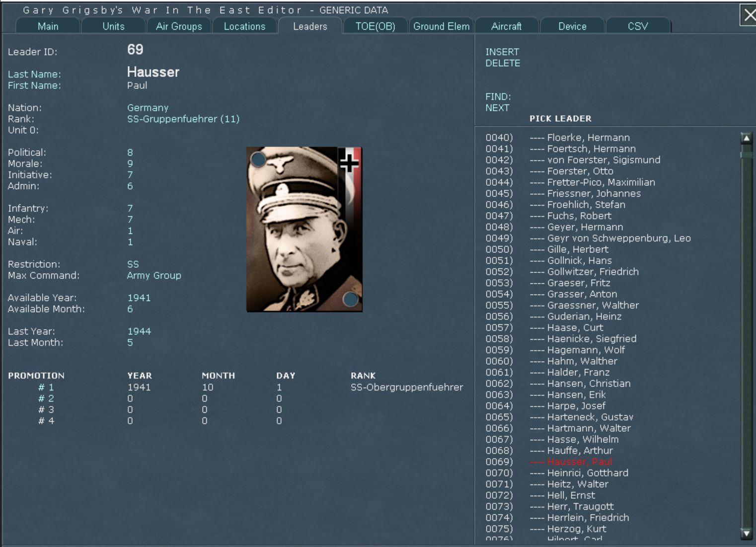756x547 pixels.
Task: Go to the Device tab
Action: tap(572, 26)
